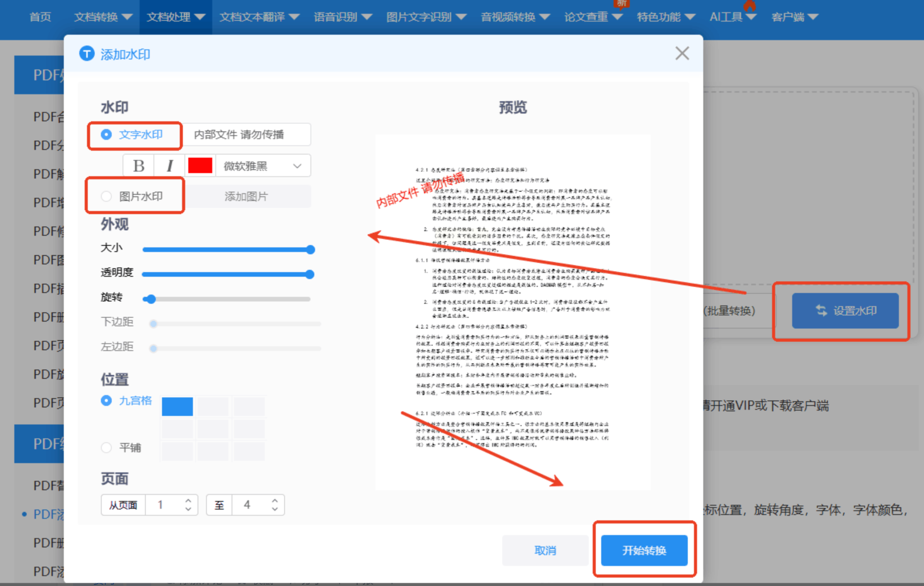
Task: Click the page-to stepper up arrow
Action: tap(275, 501)
